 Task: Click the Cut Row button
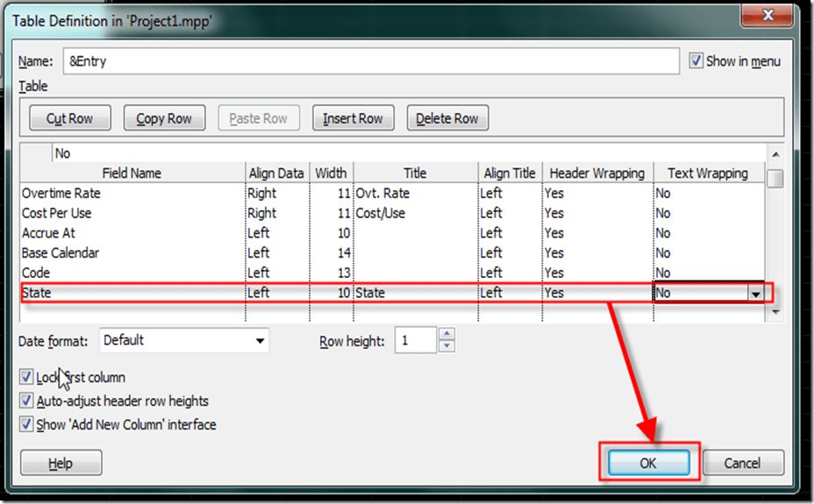pos(69,118)
